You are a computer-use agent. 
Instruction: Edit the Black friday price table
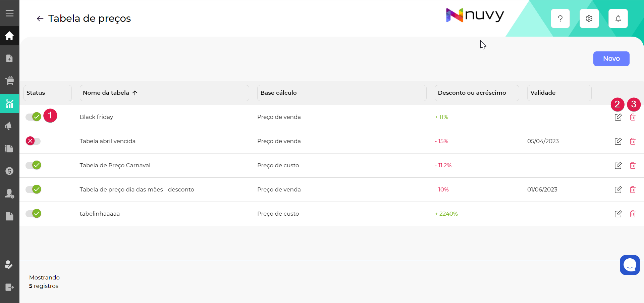tap(618, 117)
